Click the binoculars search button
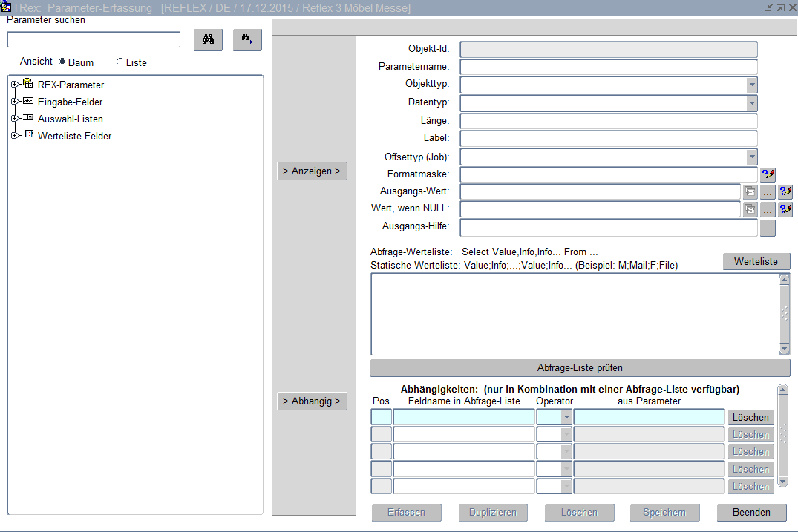Screen dimensions: 798x532 pos(208,40)
